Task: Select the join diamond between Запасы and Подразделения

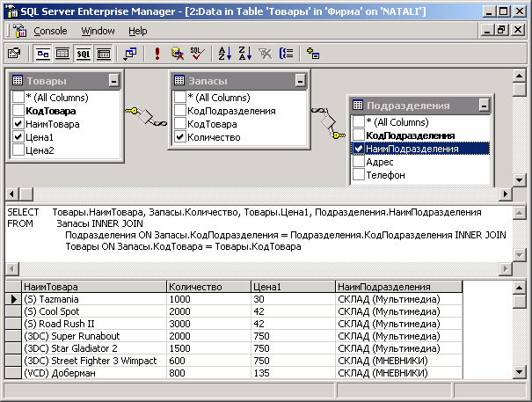Action: pyautogui.click(x=328, y=121)
